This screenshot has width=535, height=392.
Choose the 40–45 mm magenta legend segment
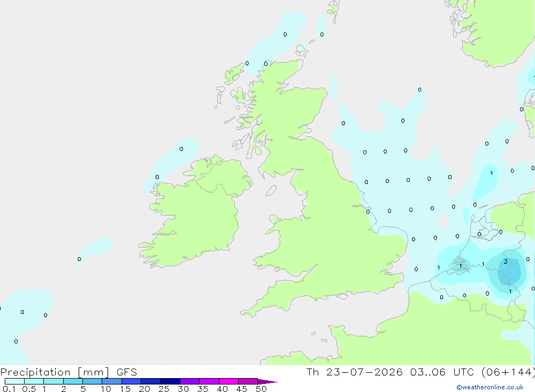point(228,381)
